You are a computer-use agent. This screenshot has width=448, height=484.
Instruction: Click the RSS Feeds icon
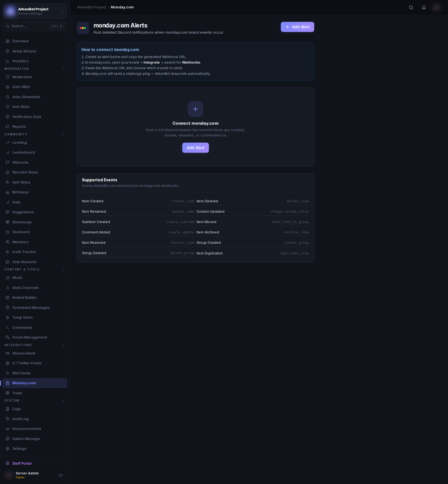coord(8,373)
